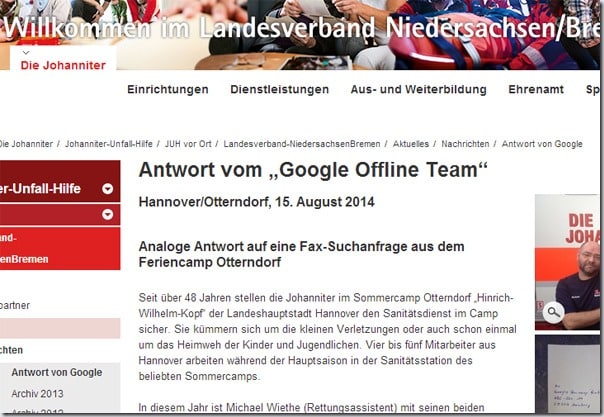The width and height of the screenshot is (604, 417).
Task: Open the man's photo thumbnail
Action: [567, 262]
